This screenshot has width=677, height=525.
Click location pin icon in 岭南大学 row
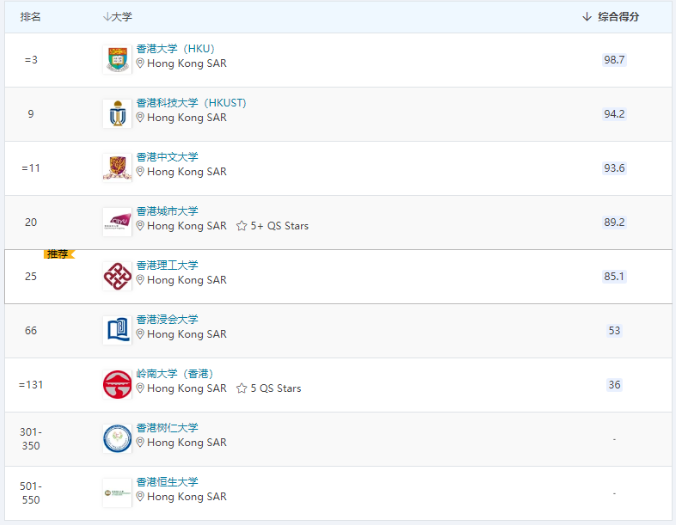[140, 388]
